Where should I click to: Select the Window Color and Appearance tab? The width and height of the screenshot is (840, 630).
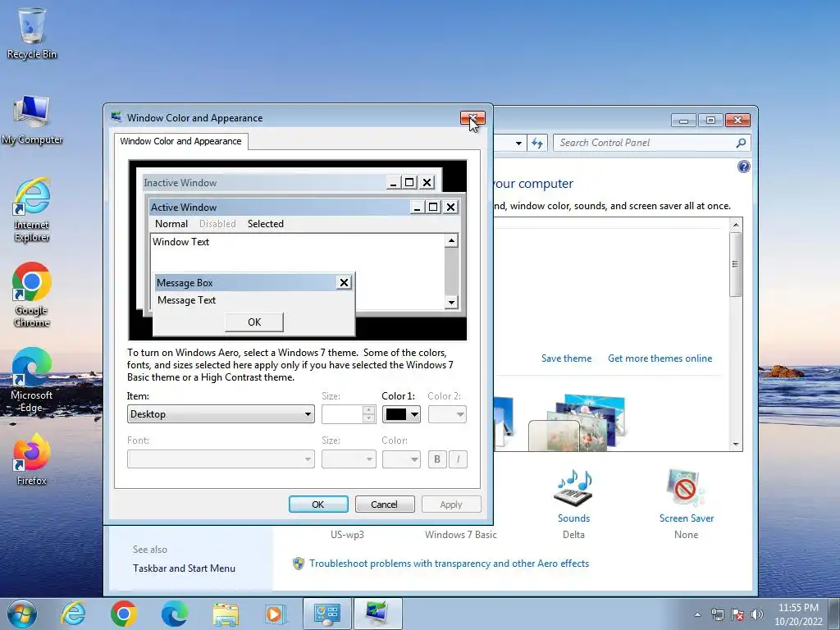coord(180,141)
